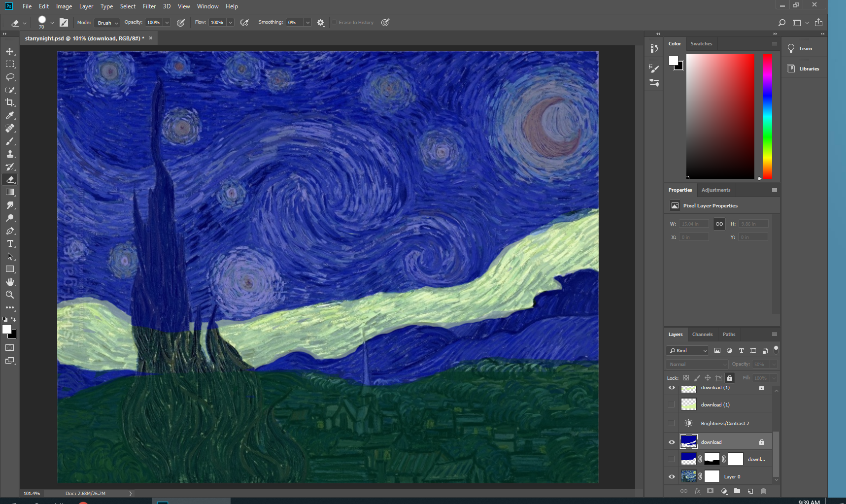Open the Window menu

point(207,6)
